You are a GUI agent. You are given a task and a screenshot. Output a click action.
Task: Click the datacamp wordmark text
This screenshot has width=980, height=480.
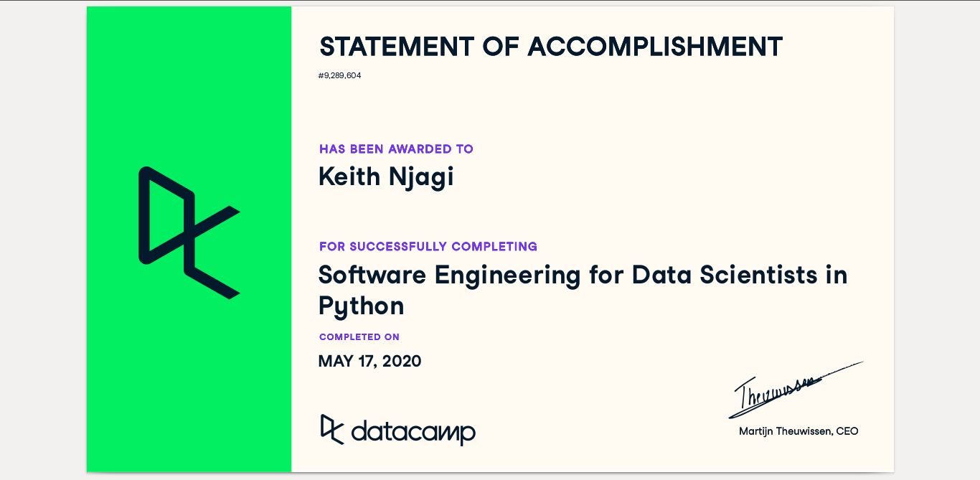coord(413,433)
